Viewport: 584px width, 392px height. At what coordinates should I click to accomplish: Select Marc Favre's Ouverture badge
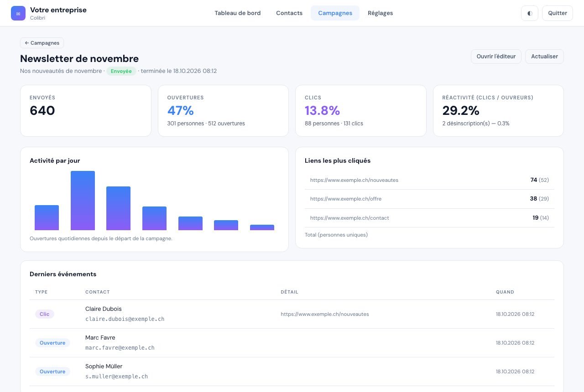point(52,343)
